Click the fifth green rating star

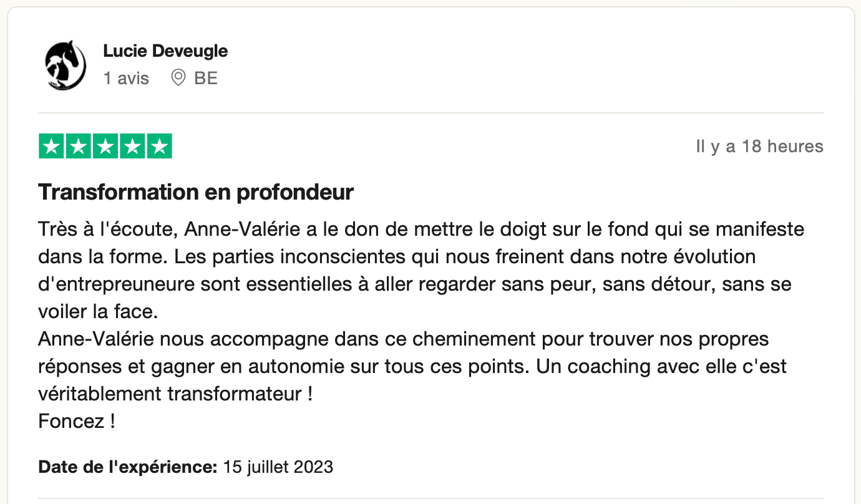point(160,147)
